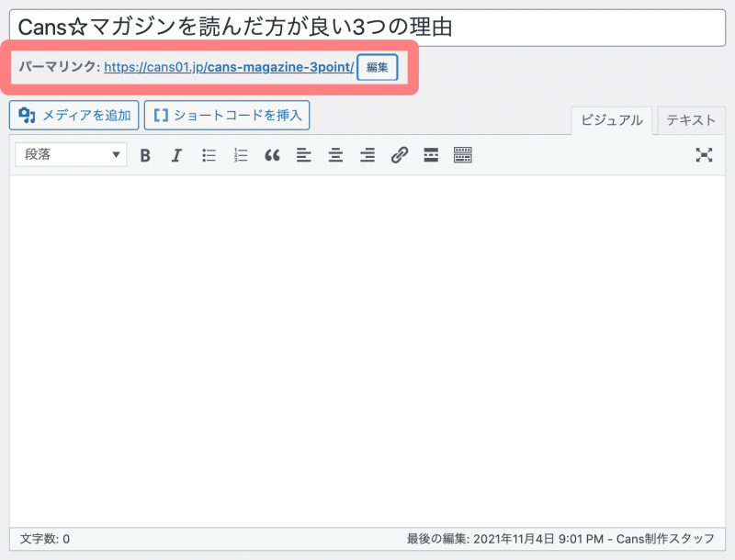
Task: Switch to the ビジュアル tab
Action: (x=612, y=120)
